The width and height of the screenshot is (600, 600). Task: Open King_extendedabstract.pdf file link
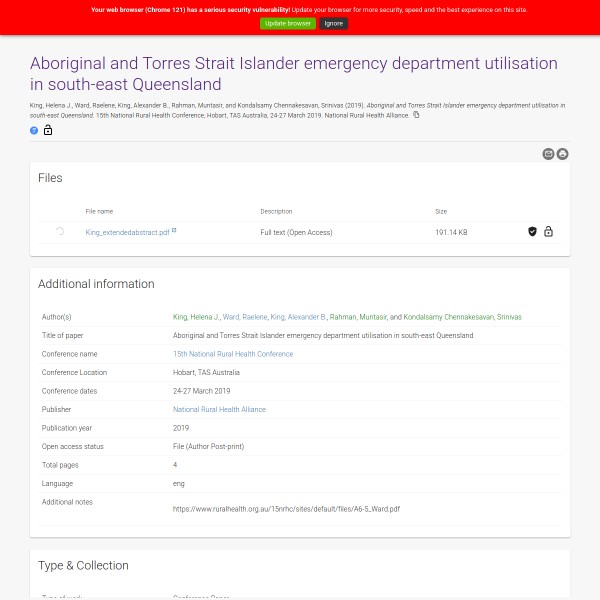pyautogui.click(x=127, y=232)
